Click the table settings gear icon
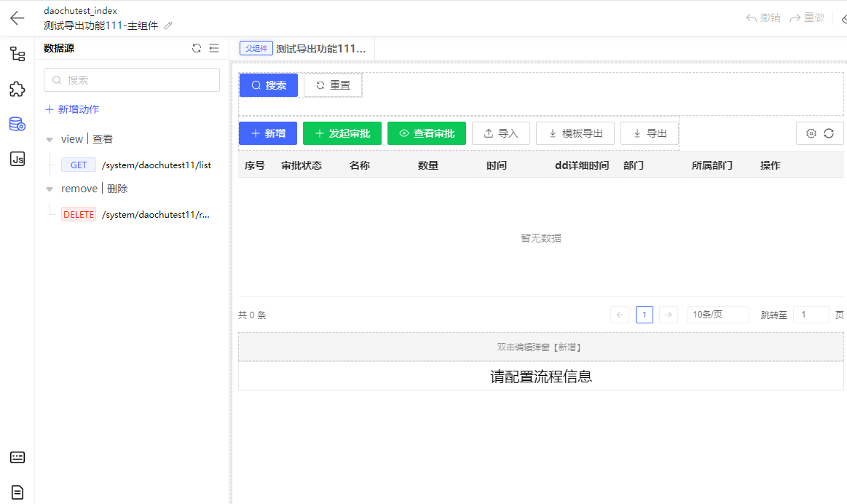This screenshot has height=504, width=847. (811, 133)
